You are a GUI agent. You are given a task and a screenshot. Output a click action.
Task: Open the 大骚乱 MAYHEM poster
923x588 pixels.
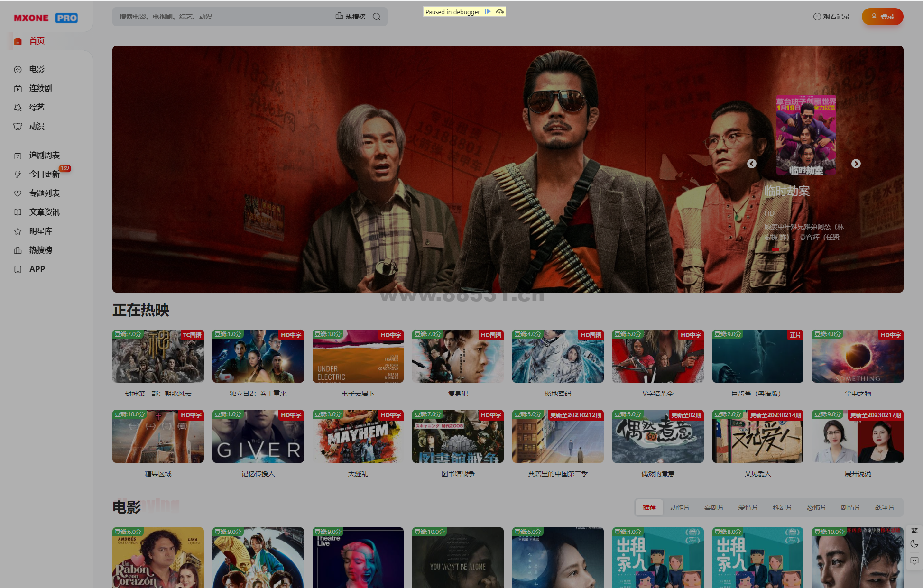click(x=358, y=436)
